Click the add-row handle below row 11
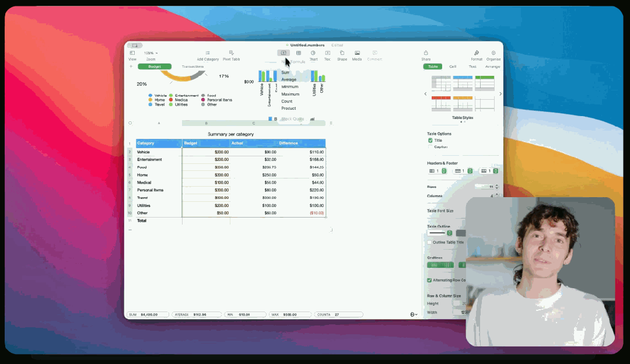This screenshot has width=630, height=364. [x=130, y=230]
